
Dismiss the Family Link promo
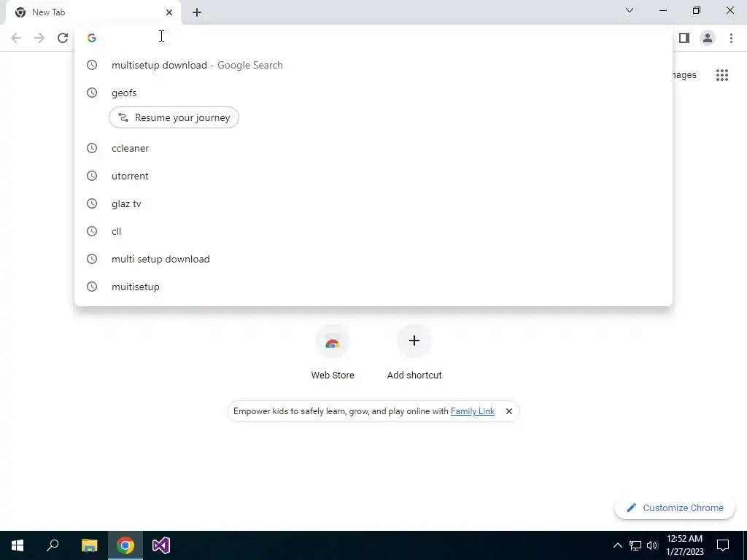508,411
